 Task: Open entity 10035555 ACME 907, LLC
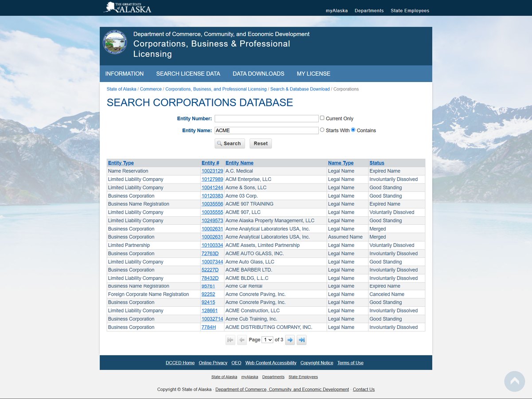tap(212, 212)
